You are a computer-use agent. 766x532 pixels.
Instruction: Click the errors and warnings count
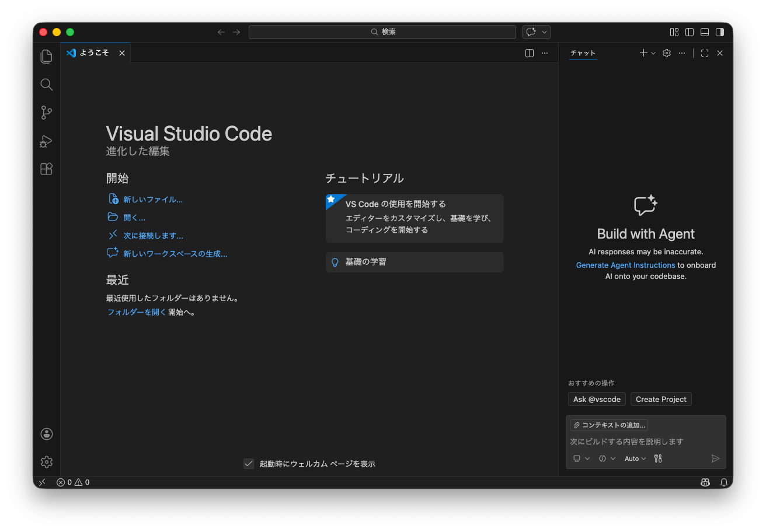73,482
